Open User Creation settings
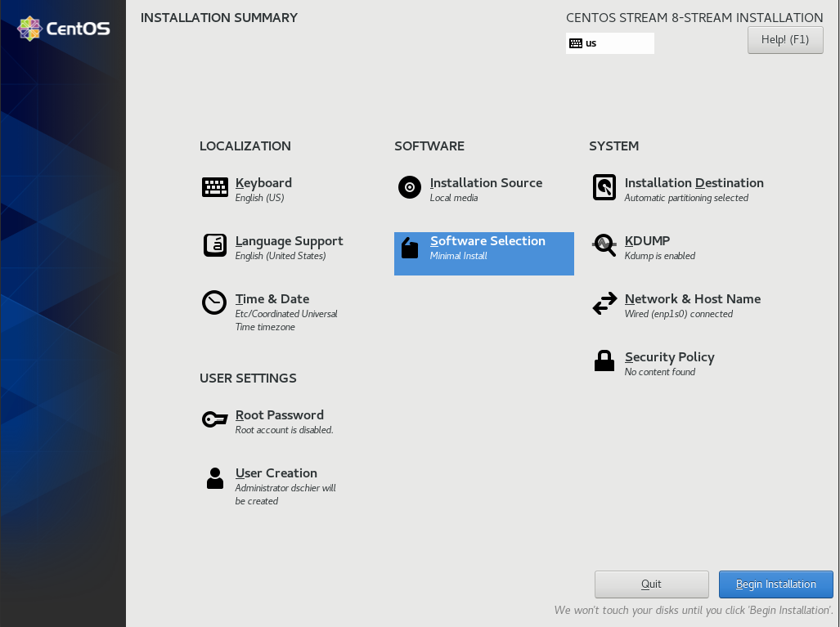This screenshot has height=627, width=840. pyautogui.click(x=276, y=473)
